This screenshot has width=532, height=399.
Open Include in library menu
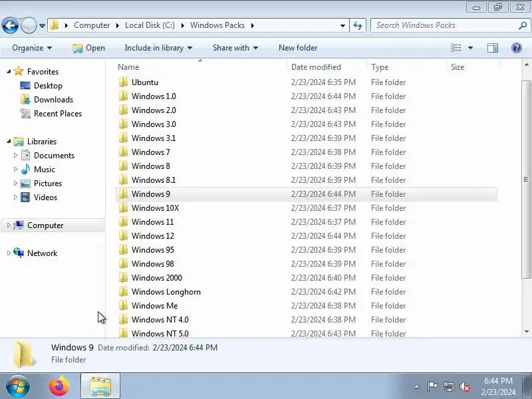pos(158,48)
